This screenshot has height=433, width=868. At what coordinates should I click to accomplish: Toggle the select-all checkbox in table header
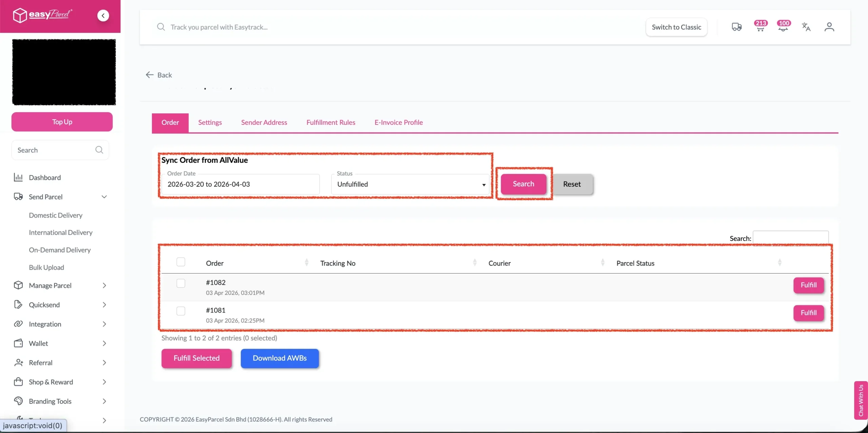[181, 262]
